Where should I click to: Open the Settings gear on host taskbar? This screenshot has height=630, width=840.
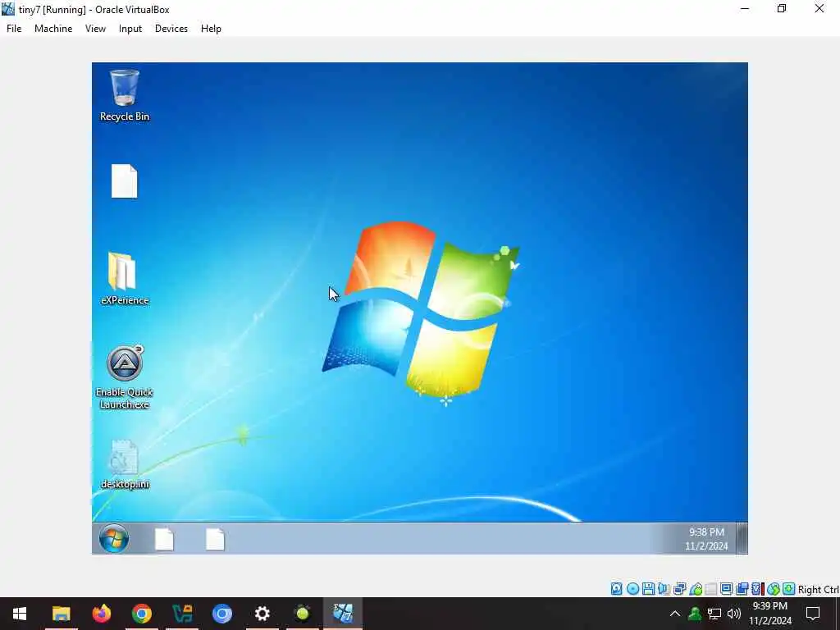262,614
